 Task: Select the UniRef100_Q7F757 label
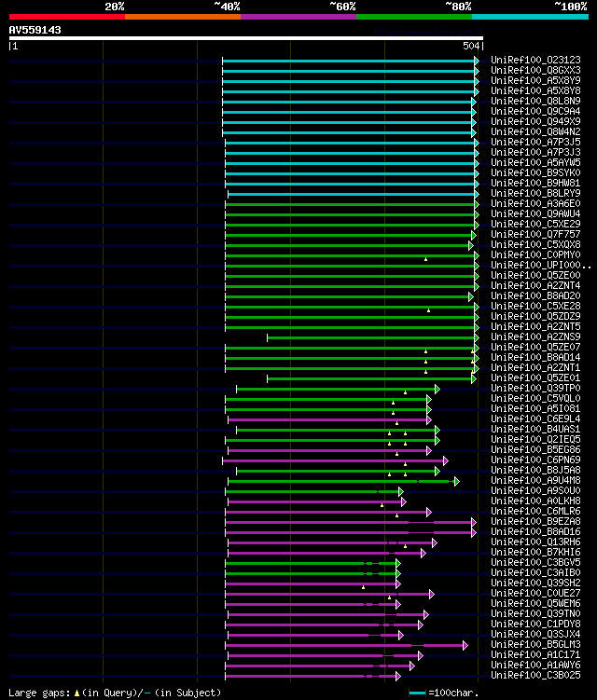pos(535,235)
